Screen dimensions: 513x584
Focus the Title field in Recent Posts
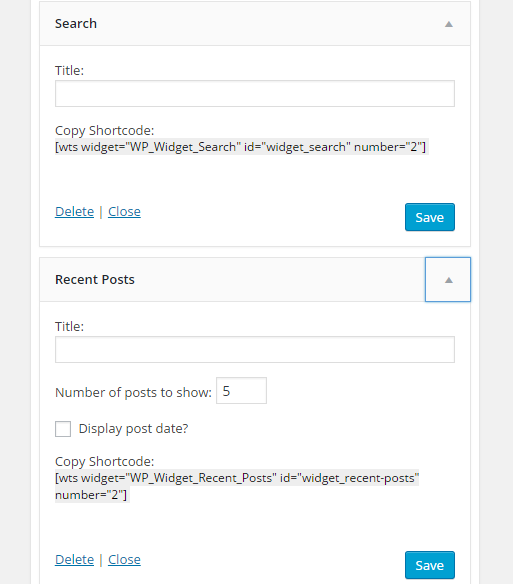[255, 349]
